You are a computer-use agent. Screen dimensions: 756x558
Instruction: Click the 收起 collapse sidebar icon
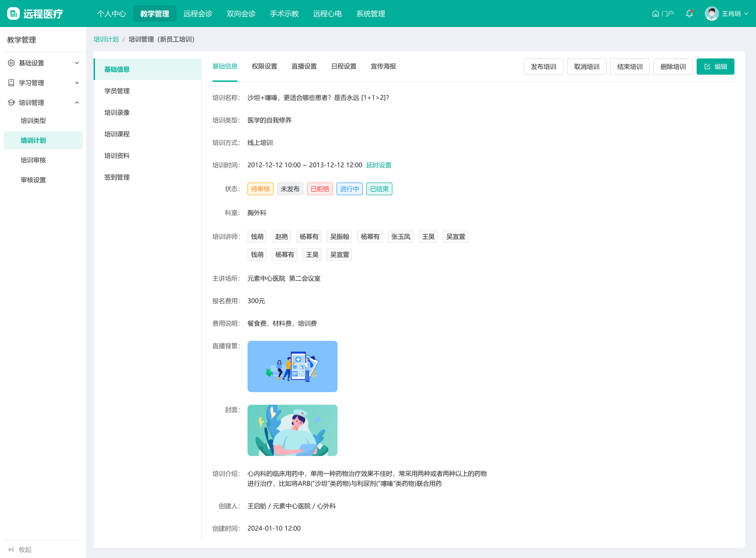(x=11, y=549)
